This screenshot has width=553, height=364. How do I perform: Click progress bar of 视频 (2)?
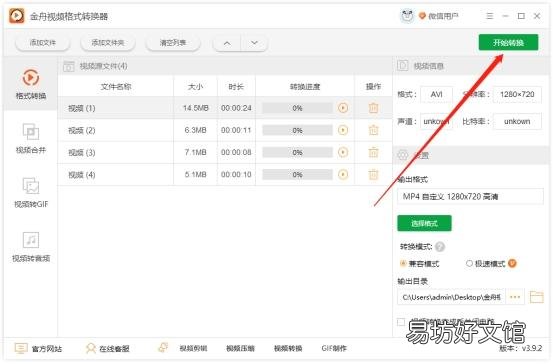point(297,131)
